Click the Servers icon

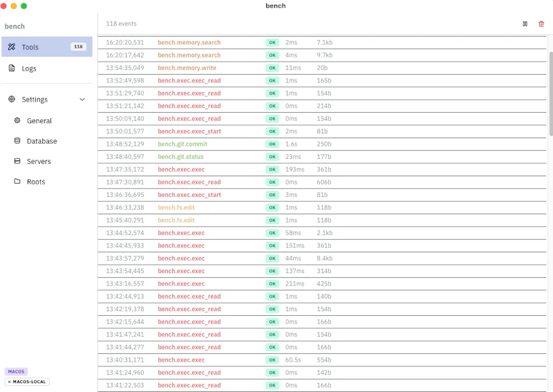click(x=17, y=161)
